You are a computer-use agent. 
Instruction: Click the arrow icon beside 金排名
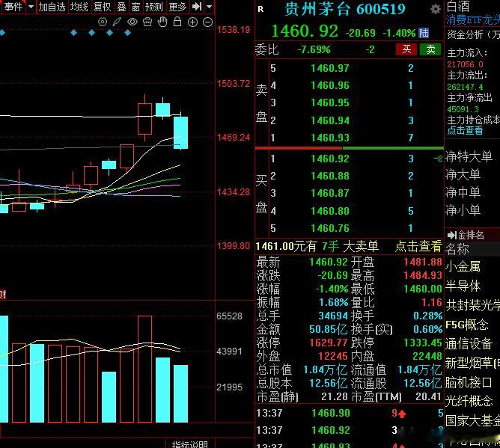[452, 235]
